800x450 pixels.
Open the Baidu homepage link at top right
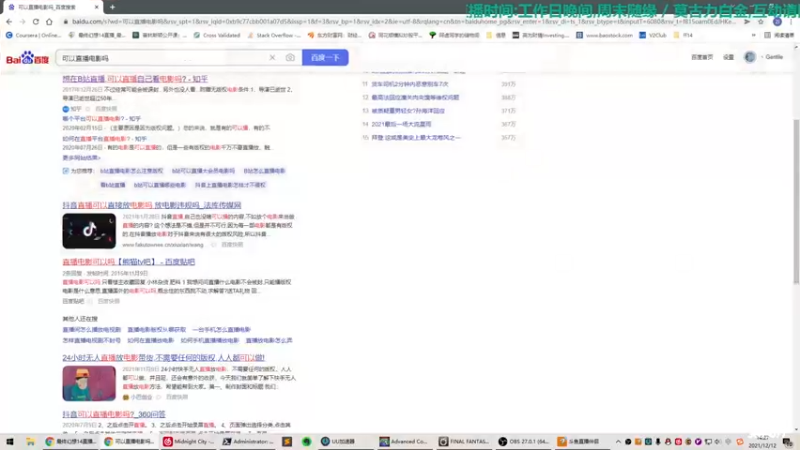[702, 57]
